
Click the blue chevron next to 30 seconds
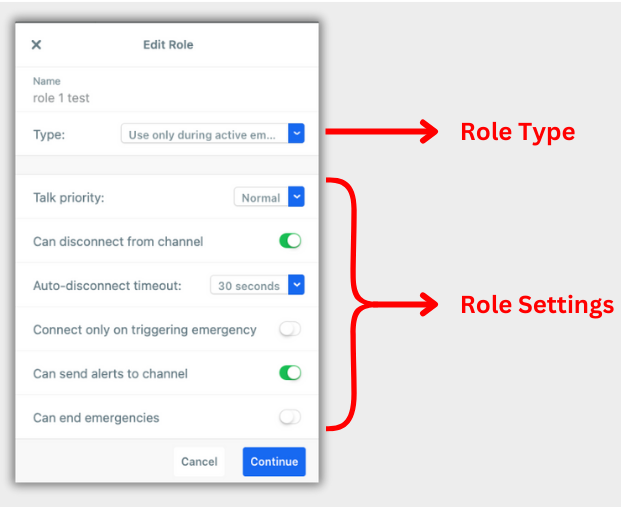[x=296, y=284]
